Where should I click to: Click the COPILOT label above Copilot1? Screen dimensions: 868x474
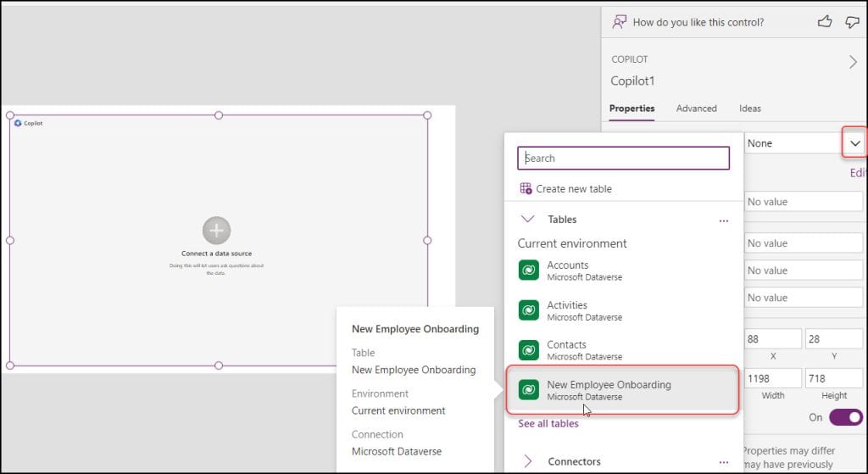630,59
